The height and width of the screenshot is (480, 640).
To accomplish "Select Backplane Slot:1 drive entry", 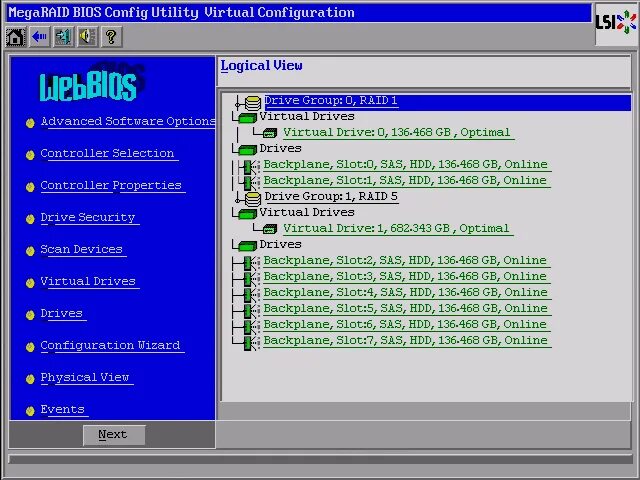I will [x=405, y=180].
